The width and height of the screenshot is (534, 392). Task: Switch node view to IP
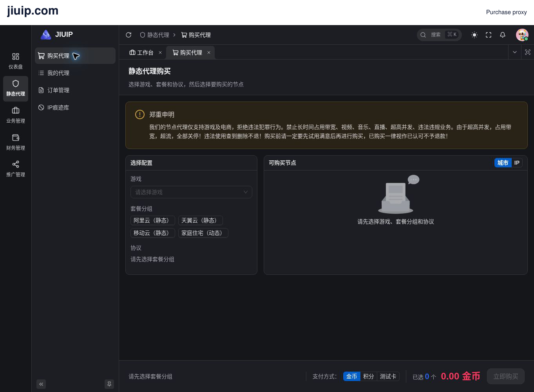[x=517, y=163]
